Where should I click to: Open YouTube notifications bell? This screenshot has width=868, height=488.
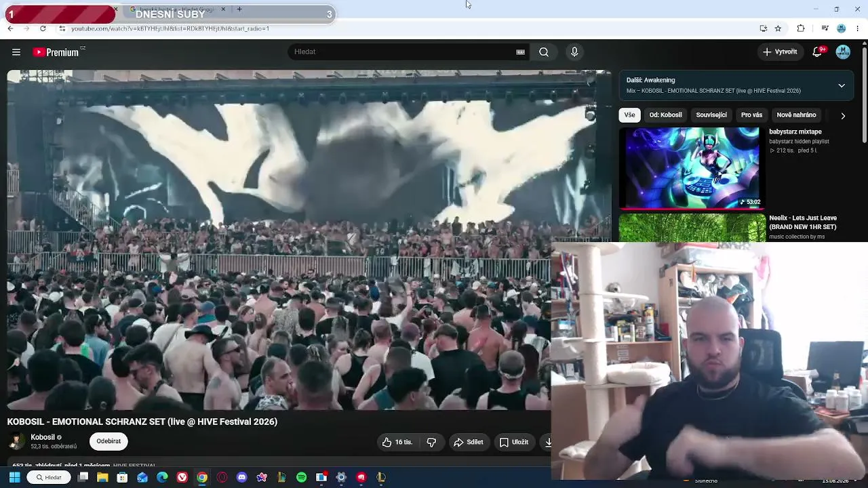pos(818,52)
